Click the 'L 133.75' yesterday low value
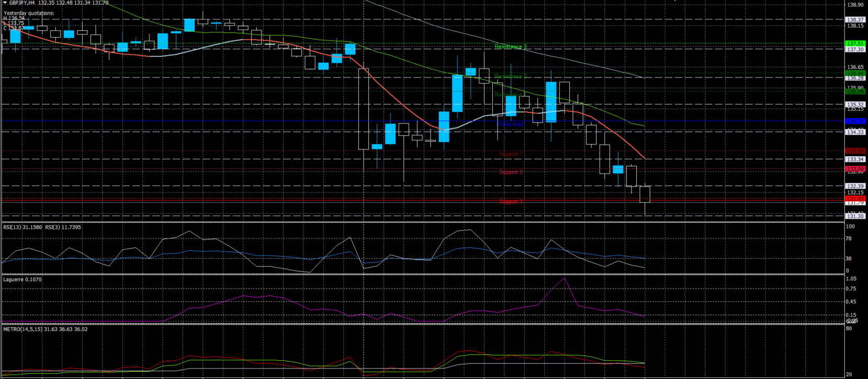Image resolution: width=868 pixels, height=379 pixels. tap(14, 23)
